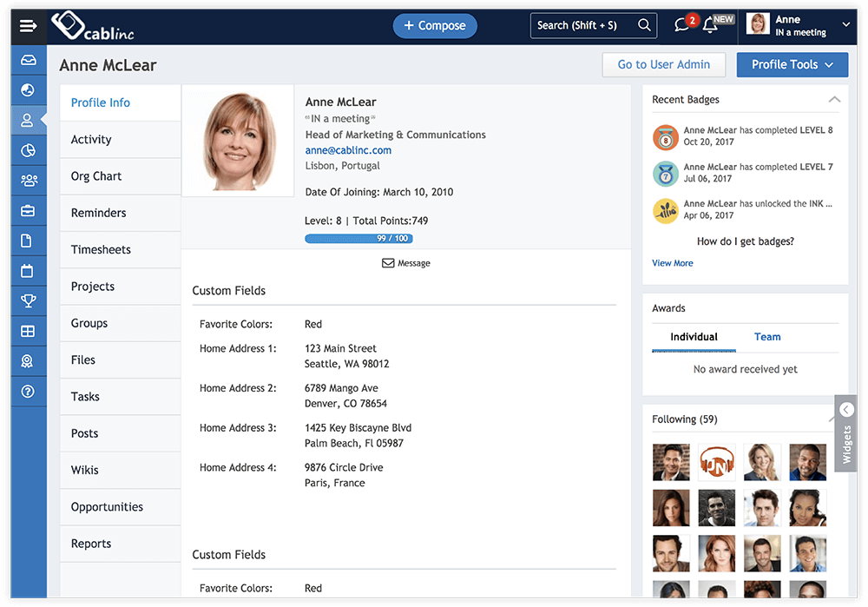This screenshot has width=868, height=607.
Task: Click the 99 / 100 points progress bar
Action: point(358,238)
